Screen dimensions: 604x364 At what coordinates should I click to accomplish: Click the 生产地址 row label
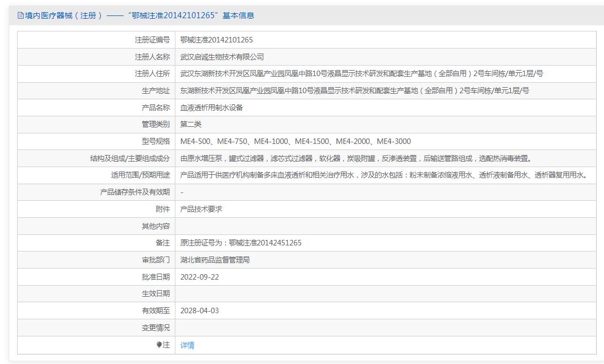coord(156,90)
